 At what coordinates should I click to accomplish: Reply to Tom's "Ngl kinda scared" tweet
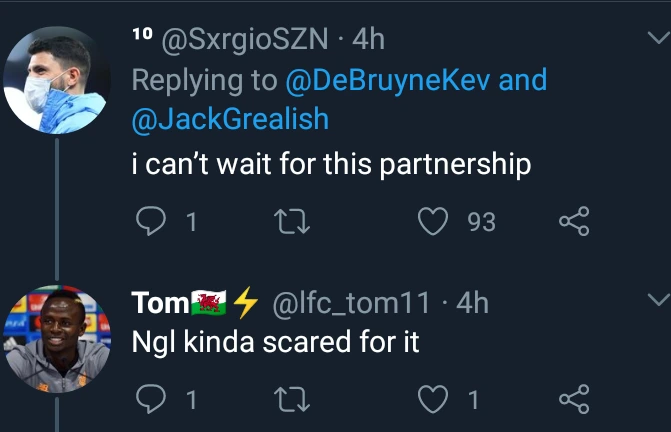151,399
